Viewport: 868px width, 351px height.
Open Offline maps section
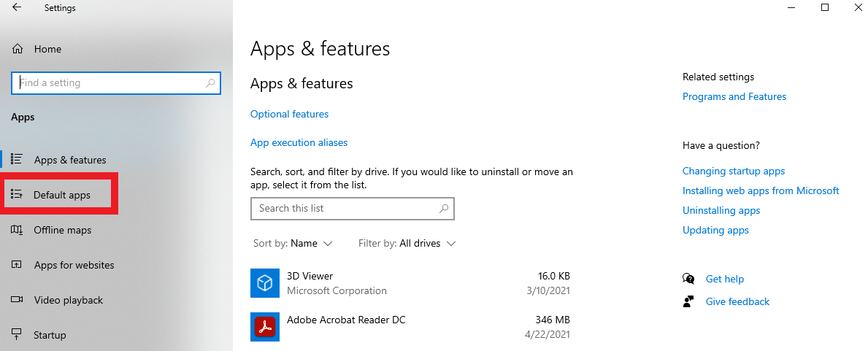pyautogui.click(x=62, y=230)
